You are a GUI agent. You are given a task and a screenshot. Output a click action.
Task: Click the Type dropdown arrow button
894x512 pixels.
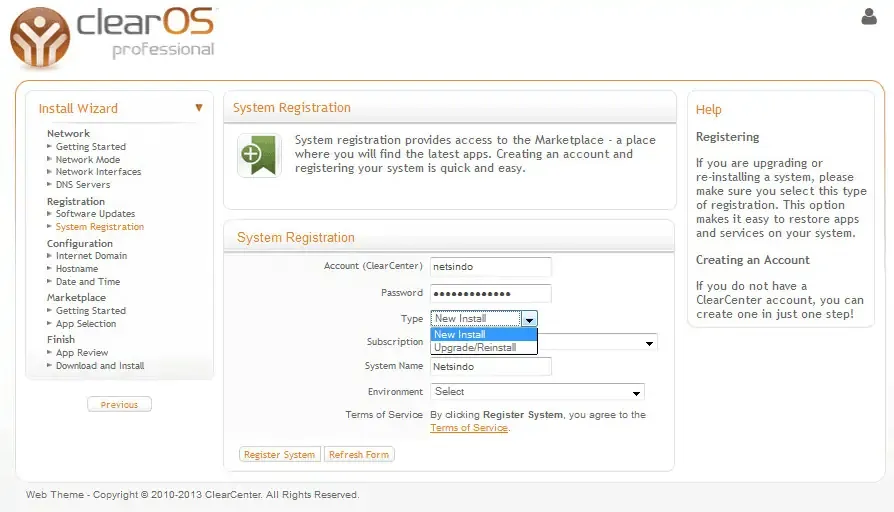529,319
